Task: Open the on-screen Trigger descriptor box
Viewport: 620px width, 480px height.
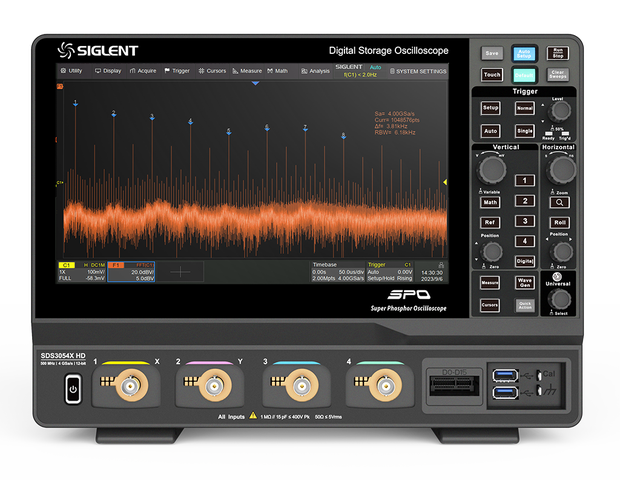Action: pos(390,272)
